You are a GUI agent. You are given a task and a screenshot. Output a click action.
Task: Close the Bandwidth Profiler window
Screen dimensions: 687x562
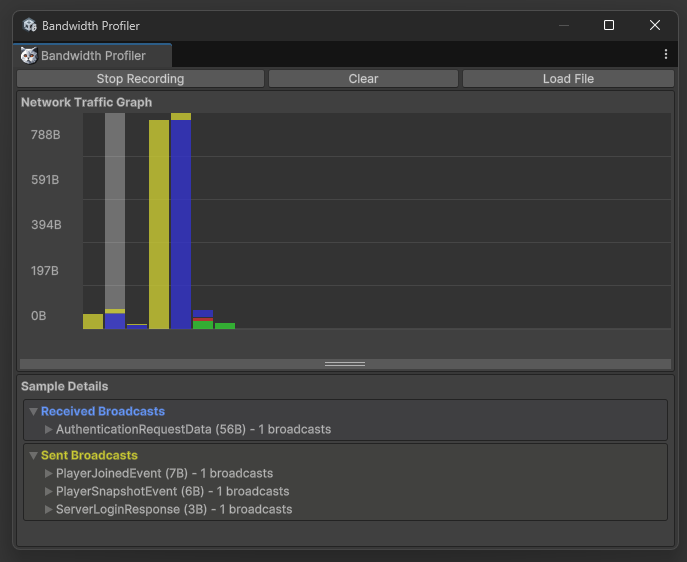(655, 25)
